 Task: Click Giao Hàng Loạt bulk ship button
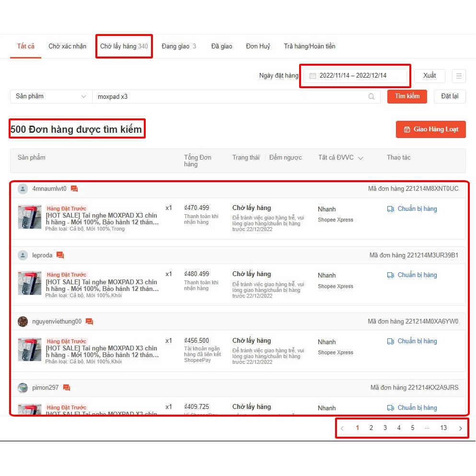coord(431,129)
